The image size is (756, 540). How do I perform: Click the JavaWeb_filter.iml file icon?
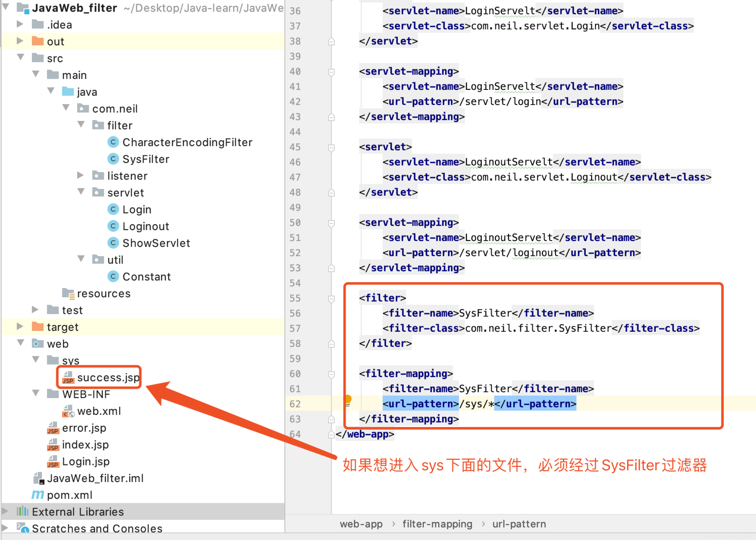click(x=39, y=478)
